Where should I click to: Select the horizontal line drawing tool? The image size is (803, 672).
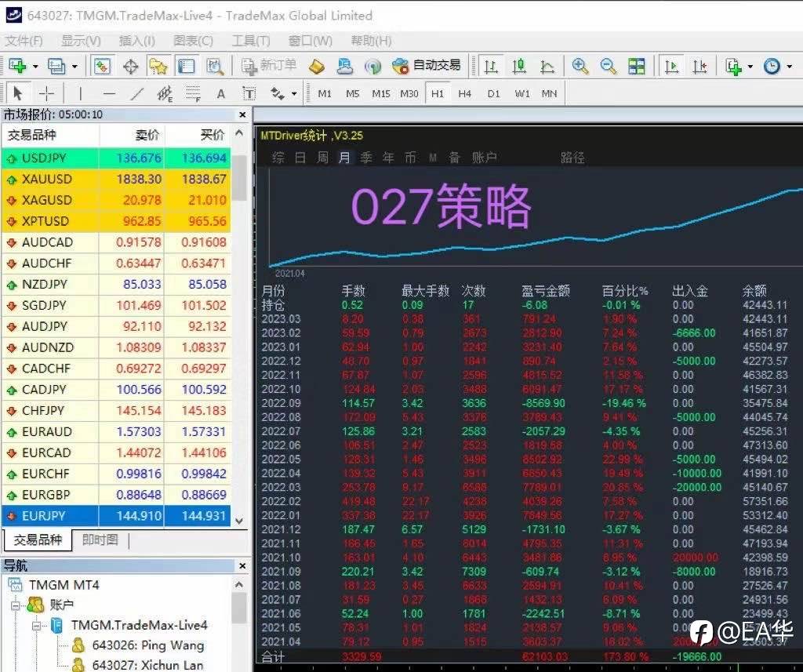pos(108,94)
